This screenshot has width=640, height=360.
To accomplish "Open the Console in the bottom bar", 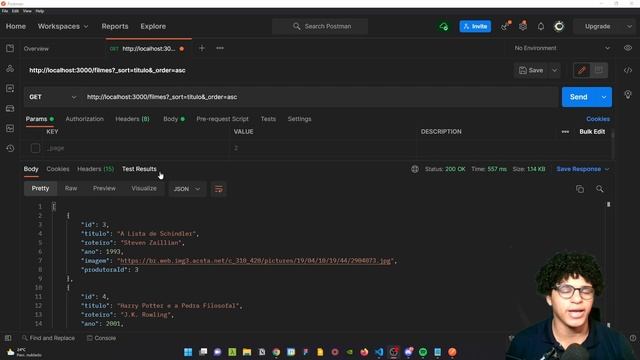I will click(101, 338).
